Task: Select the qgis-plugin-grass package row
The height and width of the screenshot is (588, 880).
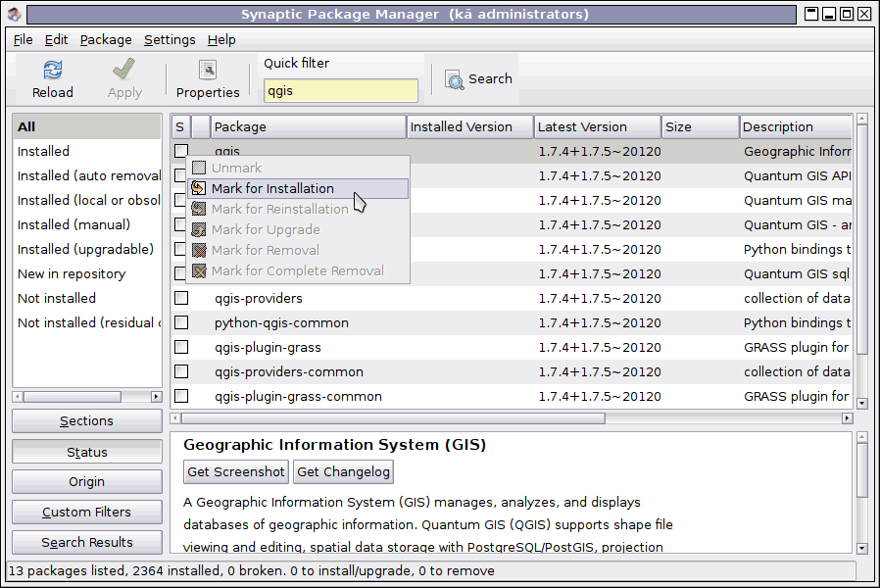Action: click(x=512, y=347)
